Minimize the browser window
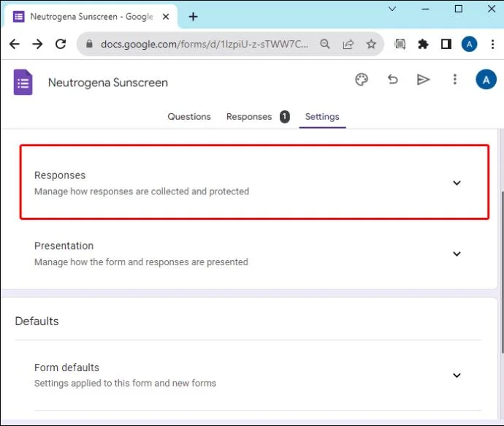 (x=425, y=9)
